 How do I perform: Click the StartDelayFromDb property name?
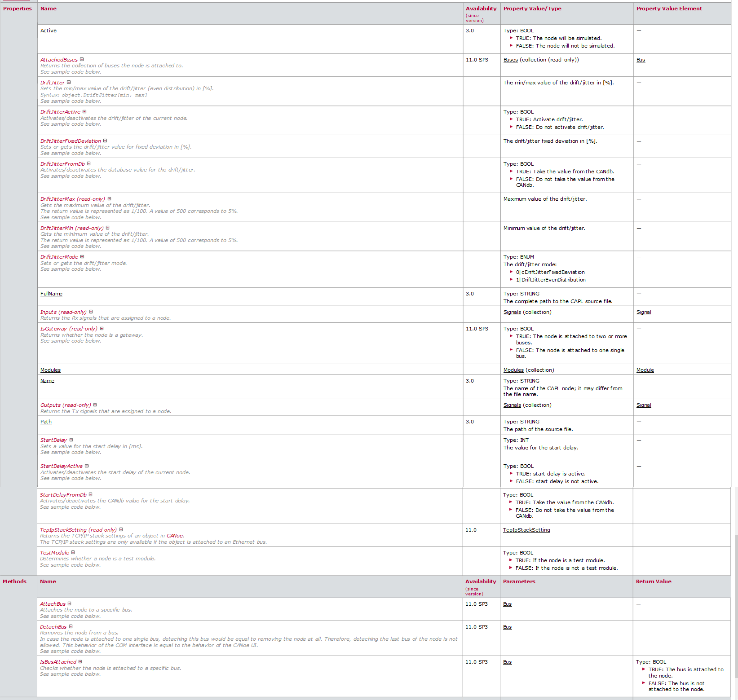click(63, 495)
